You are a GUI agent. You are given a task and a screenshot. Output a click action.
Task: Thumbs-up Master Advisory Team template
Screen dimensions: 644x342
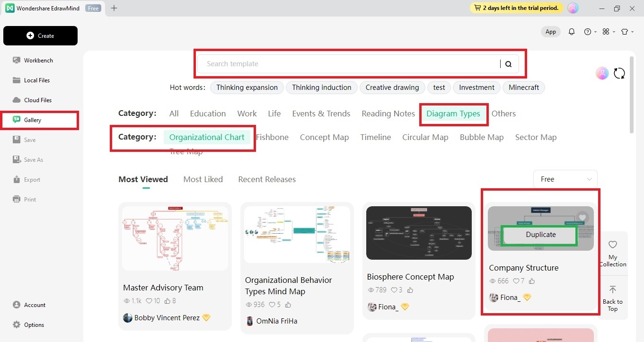[168, 301]
